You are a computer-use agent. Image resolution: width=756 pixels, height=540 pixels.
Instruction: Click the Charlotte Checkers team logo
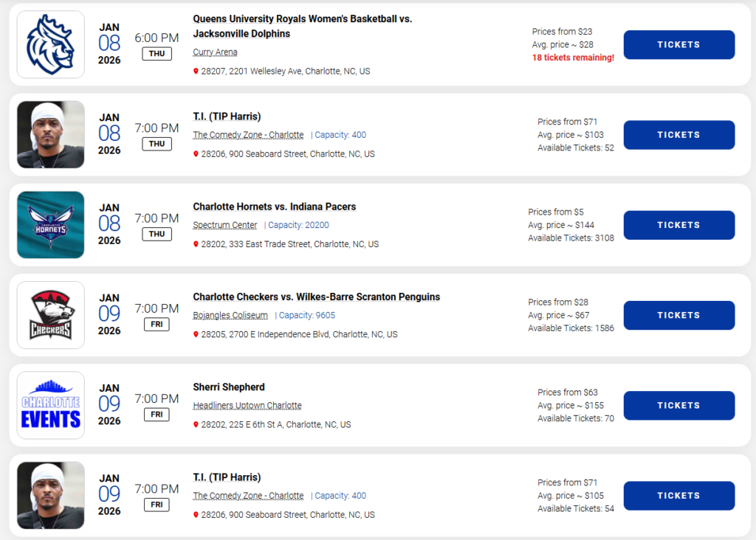(x=50, y=315)
